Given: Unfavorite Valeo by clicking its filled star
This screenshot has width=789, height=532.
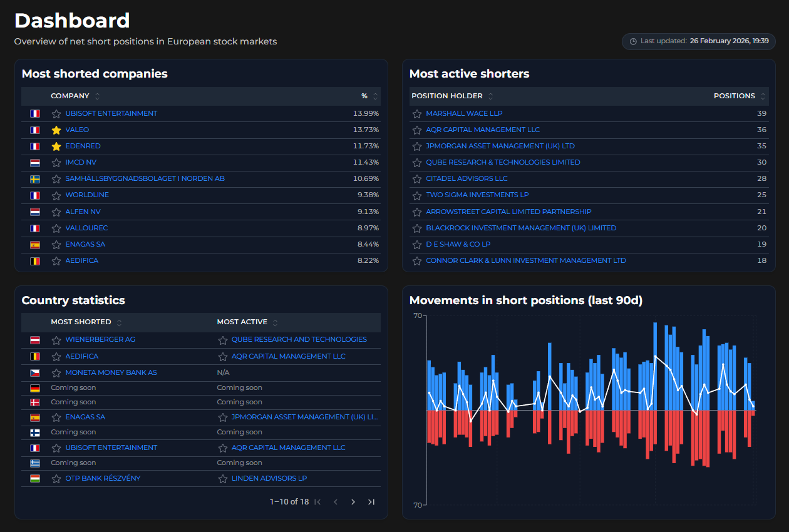Looking at the screenshot, I should (x=56, y=130).
